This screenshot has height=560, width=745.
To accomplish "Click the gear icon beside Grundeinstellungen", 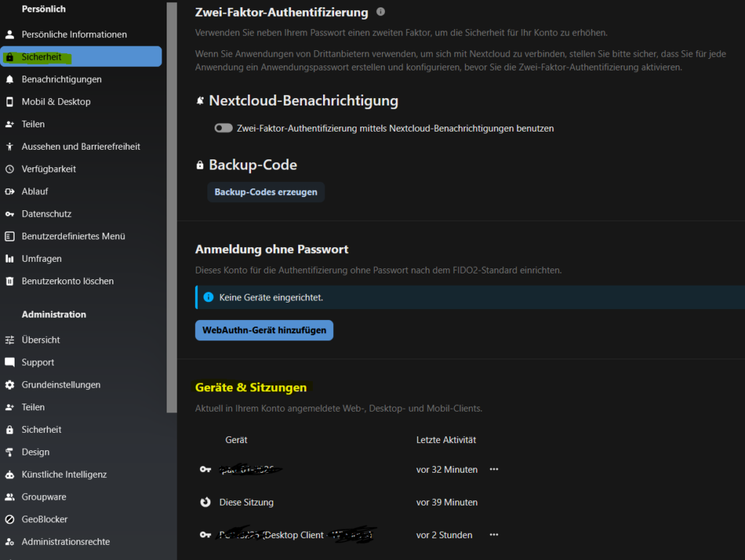I will [9, 385].
